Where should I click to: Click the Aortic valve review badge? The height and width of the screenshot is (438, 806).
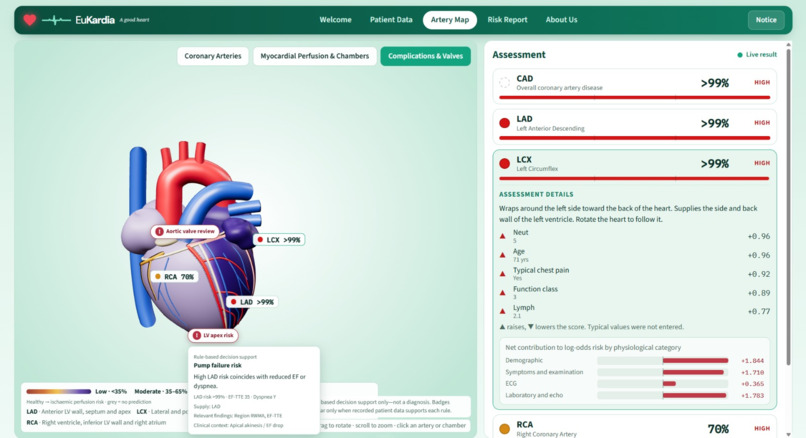coord(185,231)
